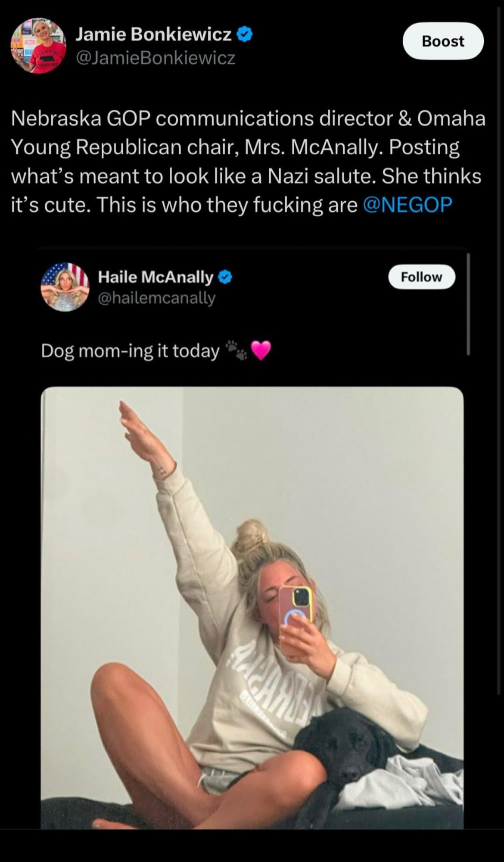Click the verified badge beside Jamie Bonkiewicz
504x862 pixels.
(244, 34)
